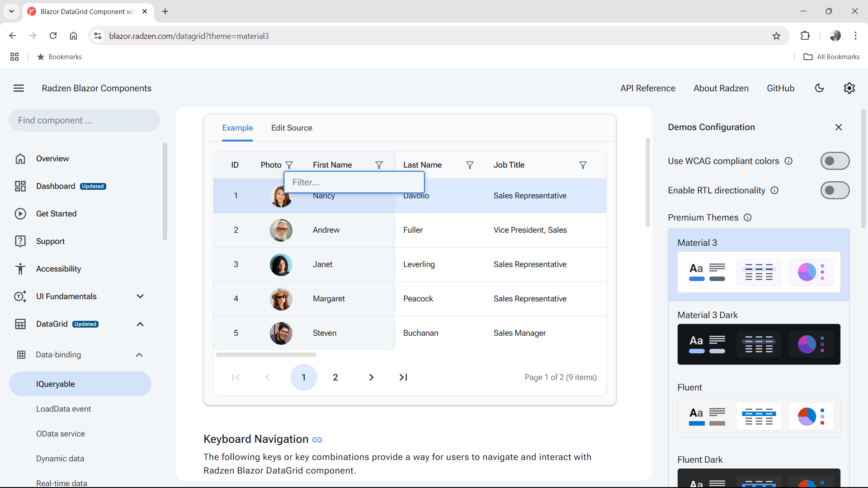Click the Accessibility person icon
This screenshot has height=488, width=868.
click(20, 269)
